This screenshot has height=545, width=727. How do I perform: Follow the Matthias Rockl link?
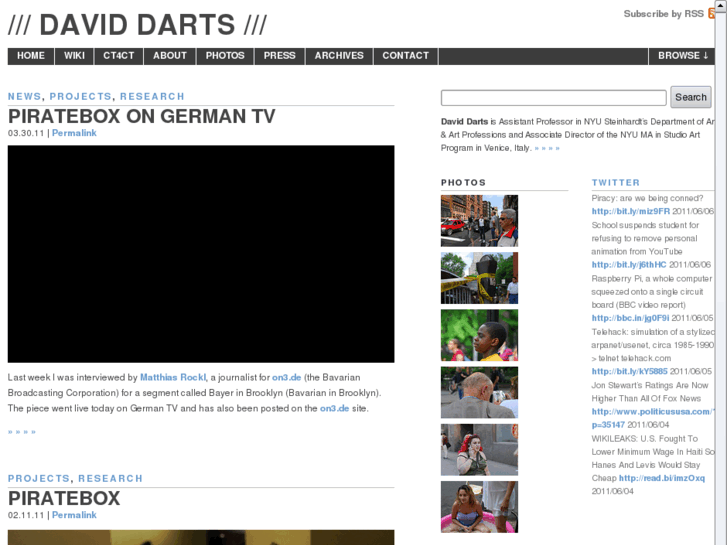[173, 378]
